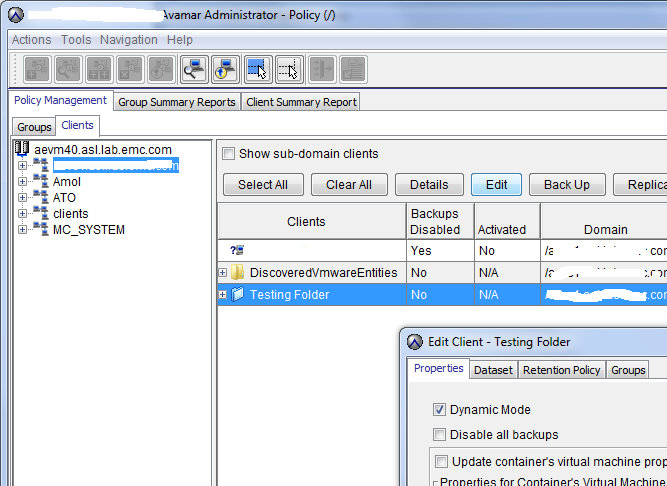This screenshot has height=486, width=667.
Task: Open the Groups tab in Edit Client dialog
Action: point(628,370)
